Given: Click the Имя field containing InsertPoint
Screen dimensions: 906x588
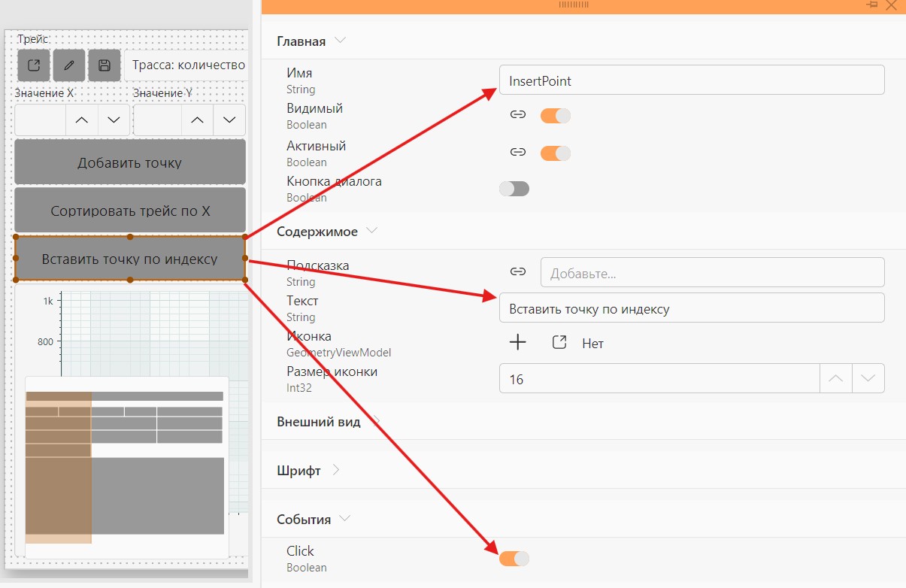Looking at the screenshot, I should 692,80.
